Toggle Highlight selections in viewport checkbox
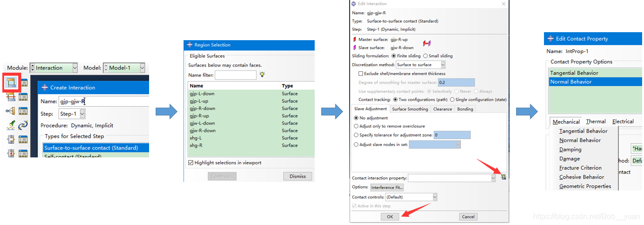Image resolution: width=644 pixels, height=225 pixels. point(191,163)
